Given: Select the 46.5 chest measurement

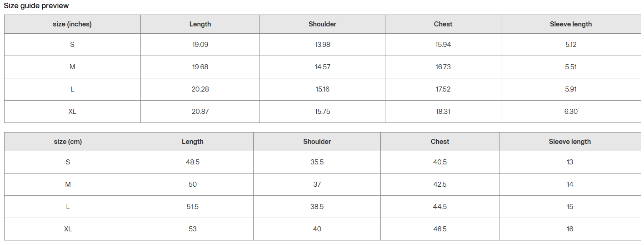Looking at the screenshot, I should (x=440, y=229).
